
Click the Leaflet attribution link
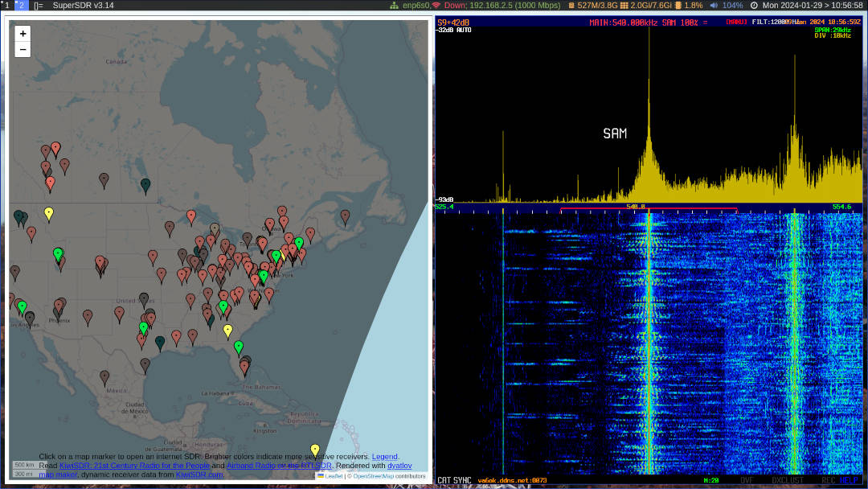point(333,476)
